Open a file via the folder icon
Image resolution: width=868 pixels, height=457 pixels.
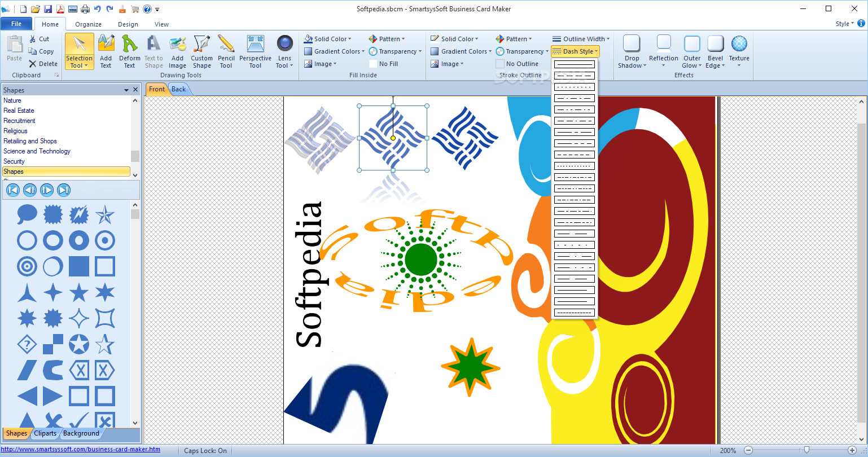coord(36,8)
